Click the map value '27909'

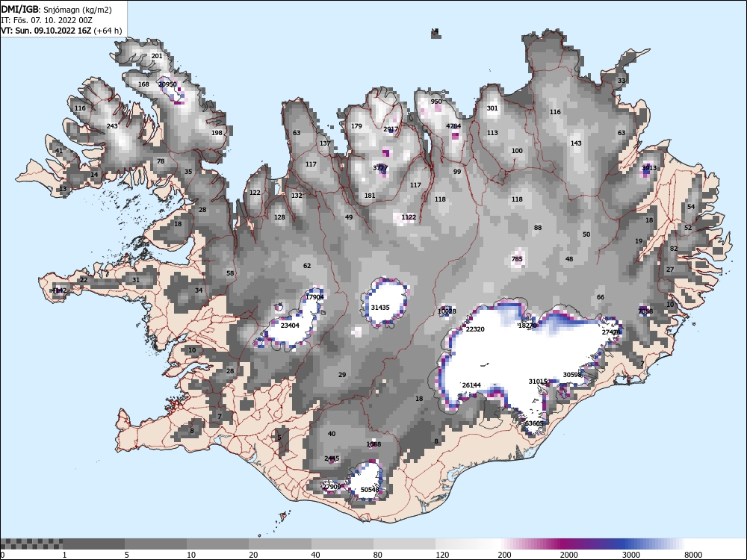[332, 487]
